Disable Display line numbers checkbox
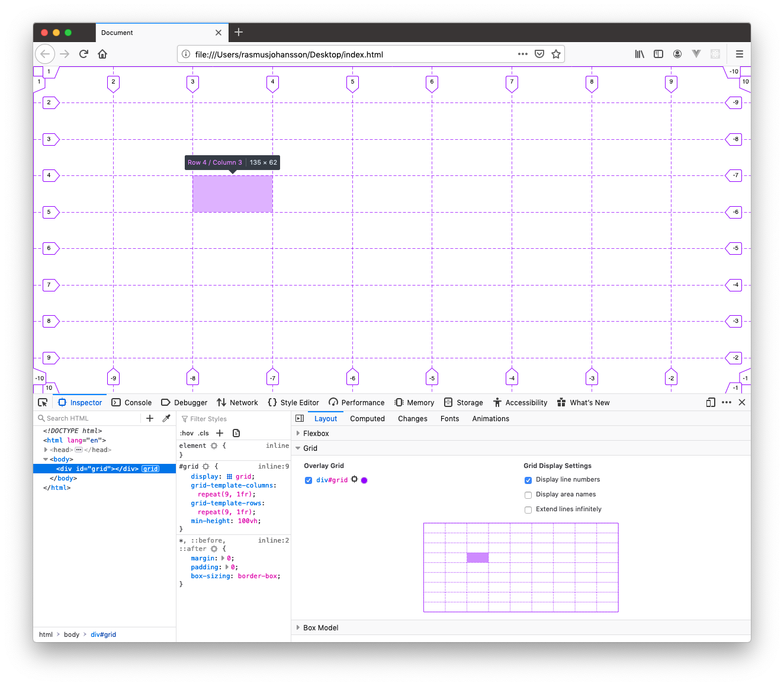Screen dimensions: 784x686 (528, 480)
